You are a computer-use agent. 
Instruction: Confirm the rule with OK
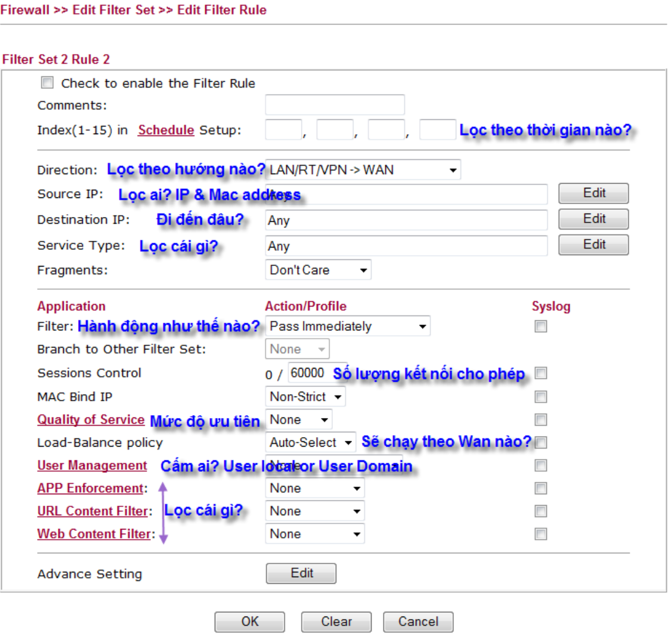click(x=249, y=622)
